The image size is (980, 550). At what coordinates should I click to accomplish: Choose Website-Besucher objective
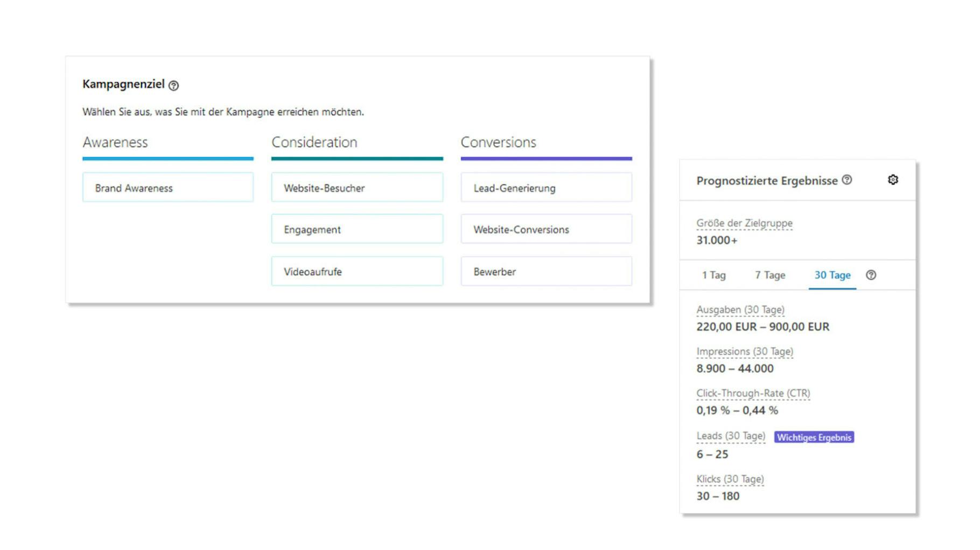tap(357, 187)
